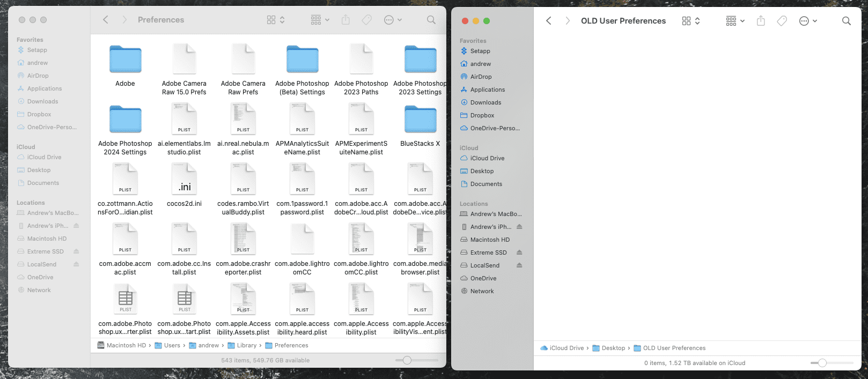Open Documents in right window sidebar
The width and height of the screenshot is (868, 379).
click(486, 184)
